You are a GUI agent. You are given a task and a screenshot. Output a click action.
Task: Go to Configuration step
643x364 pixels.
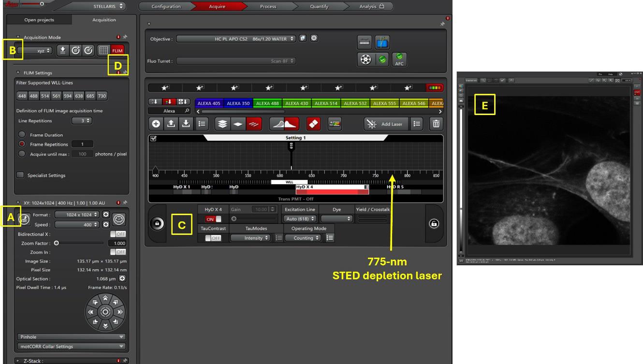coord(166,6)
